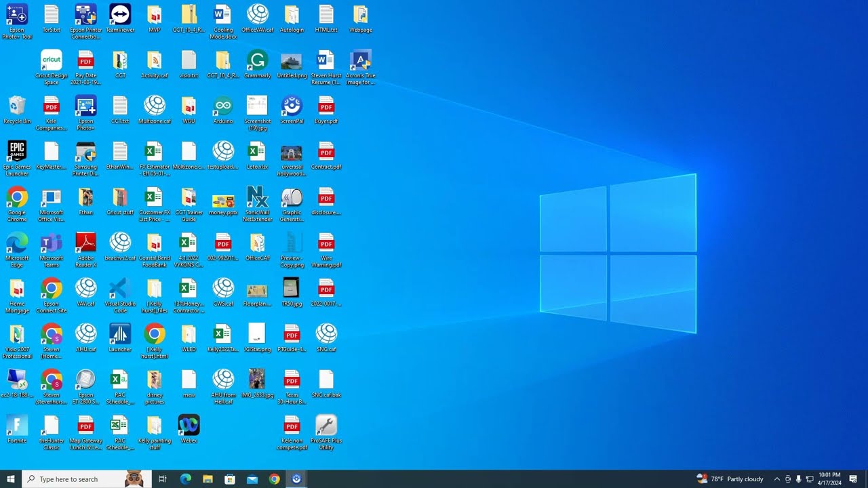This screenshot has height=488, width=868.
Task: Select the Visual Studio Code shortcut
Action: tap(120, 296)
